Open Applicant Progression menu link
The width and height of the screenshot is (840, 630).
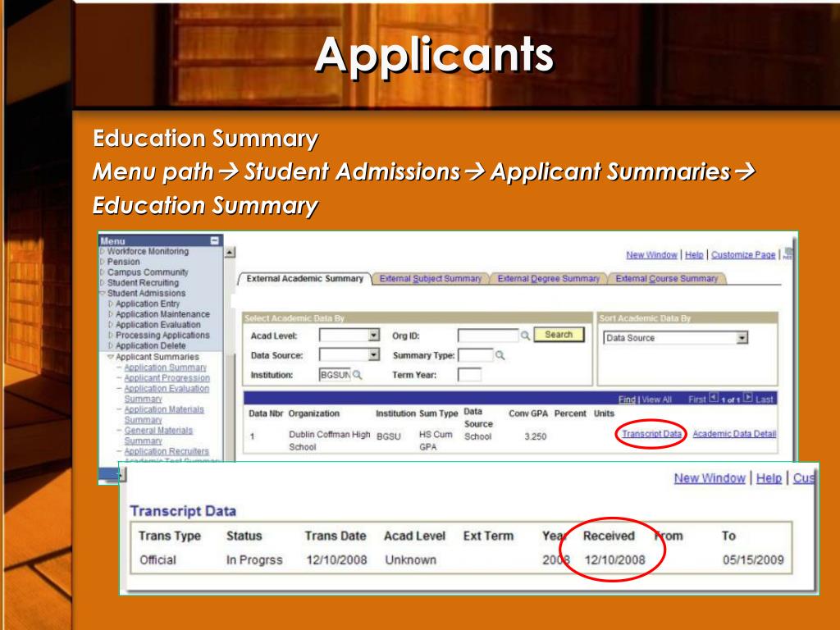tap(167, 378)
